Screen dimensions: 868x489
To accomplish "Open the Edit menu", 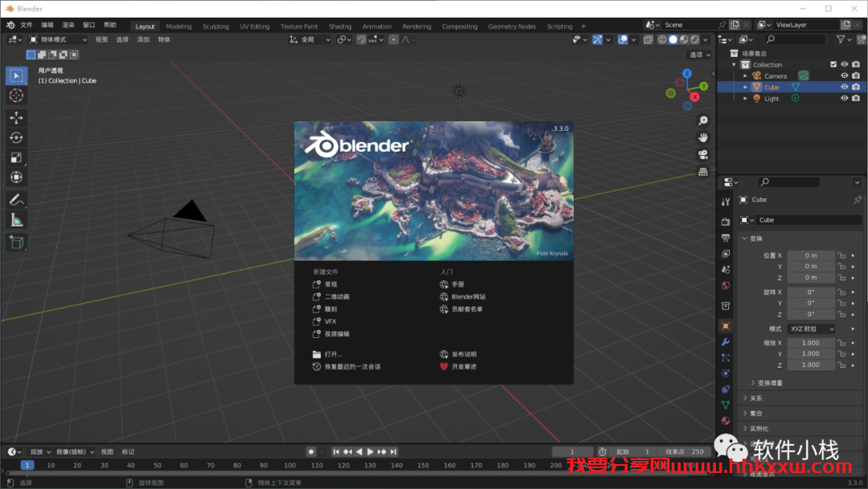I will point(47,26).
